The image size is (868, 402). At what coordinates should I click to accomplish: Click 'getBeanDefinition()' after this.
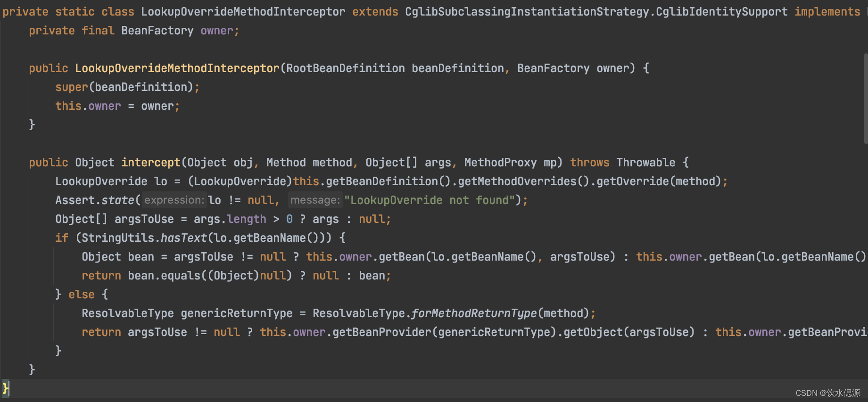389,181
